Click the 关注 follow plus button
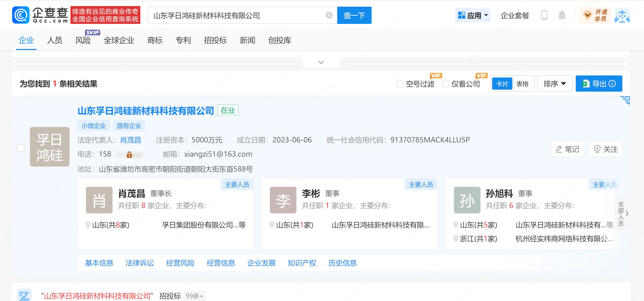Image resolution: width=644 pixels, height=301 pixels. (605, 149)
